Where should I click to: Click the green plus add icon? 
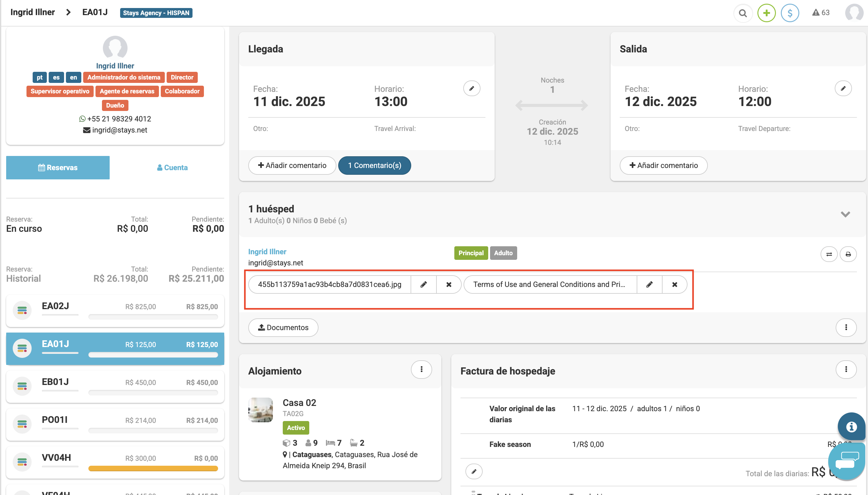click(766, 13)
